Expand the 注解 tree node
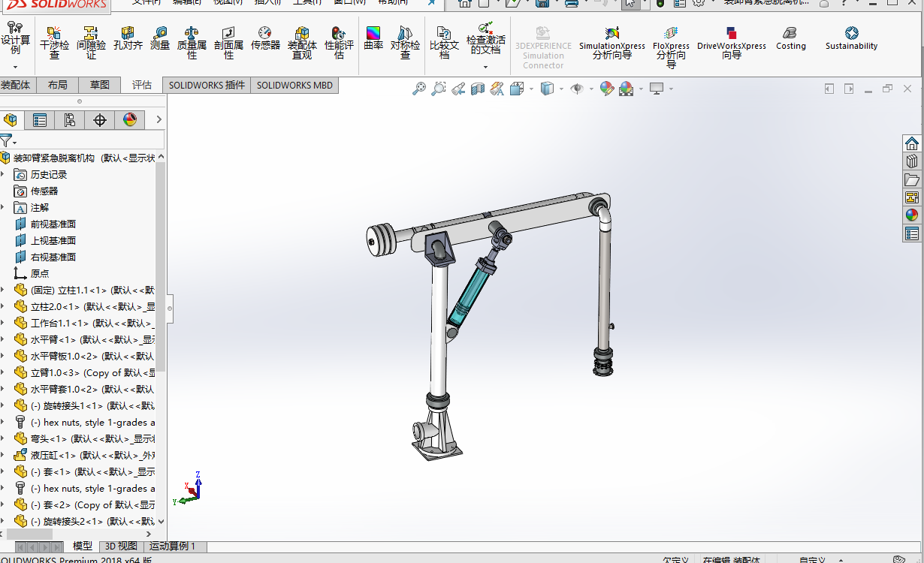 (2, 207)
